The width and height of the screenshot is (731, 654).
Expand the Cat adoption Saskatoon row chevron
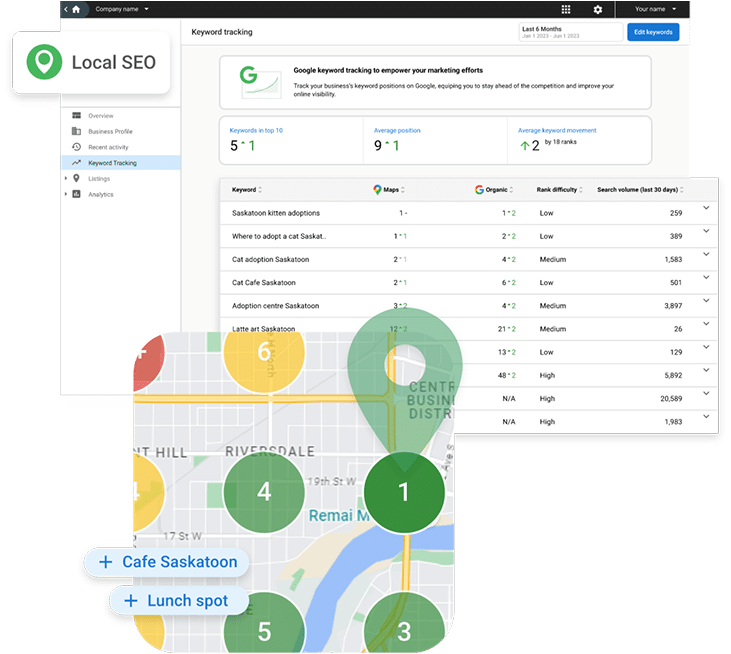(706, 254)
